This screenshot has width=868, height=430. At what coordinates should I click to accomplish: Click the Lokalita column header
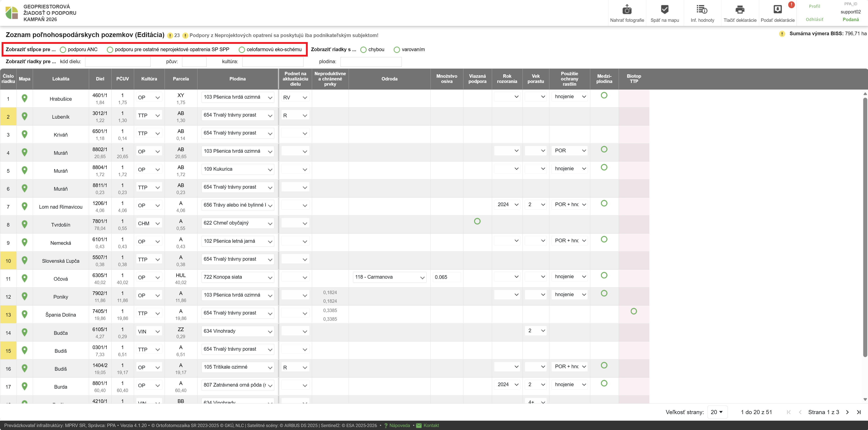61,79
